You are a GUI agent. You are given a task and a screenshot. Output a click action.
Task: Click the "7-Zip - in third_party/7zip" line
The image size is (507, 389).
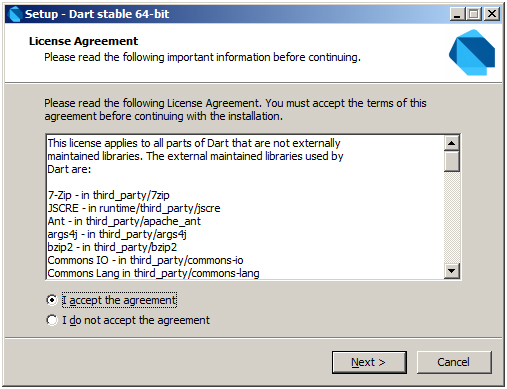[x=108, y=195]
